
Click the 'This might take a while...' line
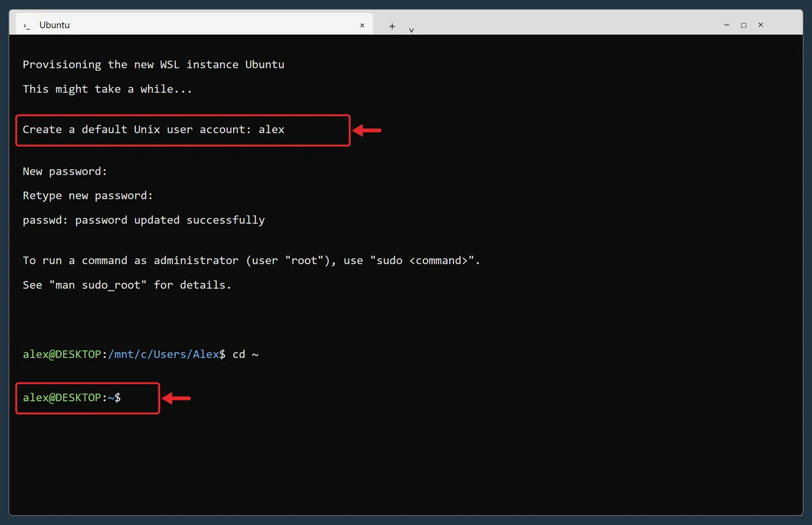click(107, 89)
